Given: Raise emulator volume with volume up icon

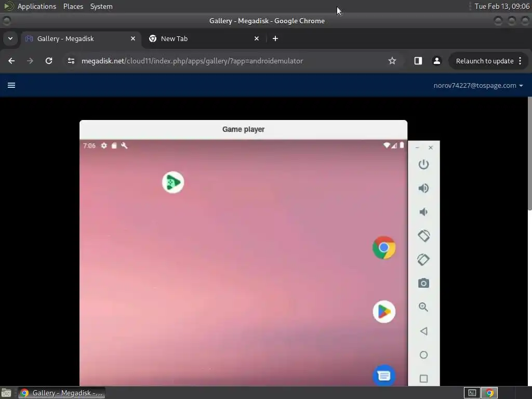Looking at the screenshot, I should point(423,188).
